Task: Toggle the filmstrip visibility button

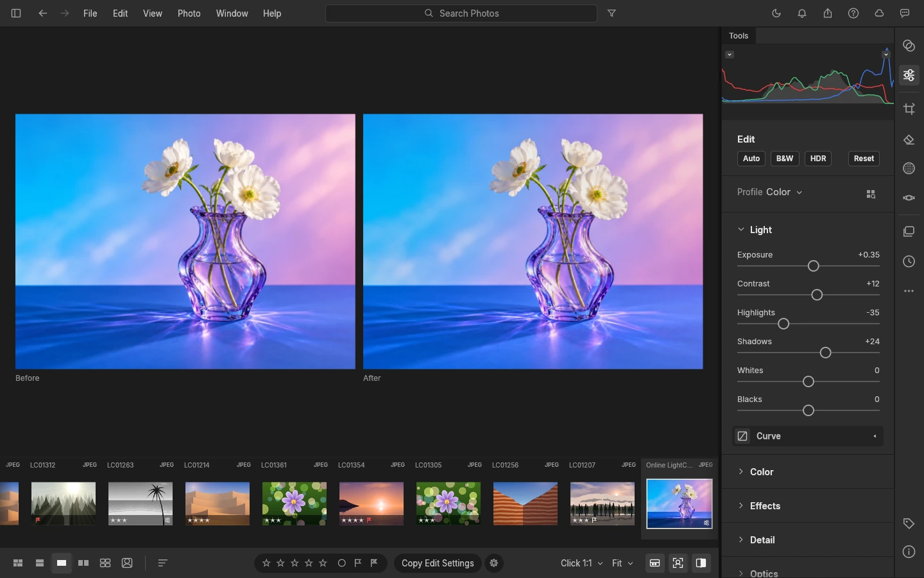Action: click(654, 563)
